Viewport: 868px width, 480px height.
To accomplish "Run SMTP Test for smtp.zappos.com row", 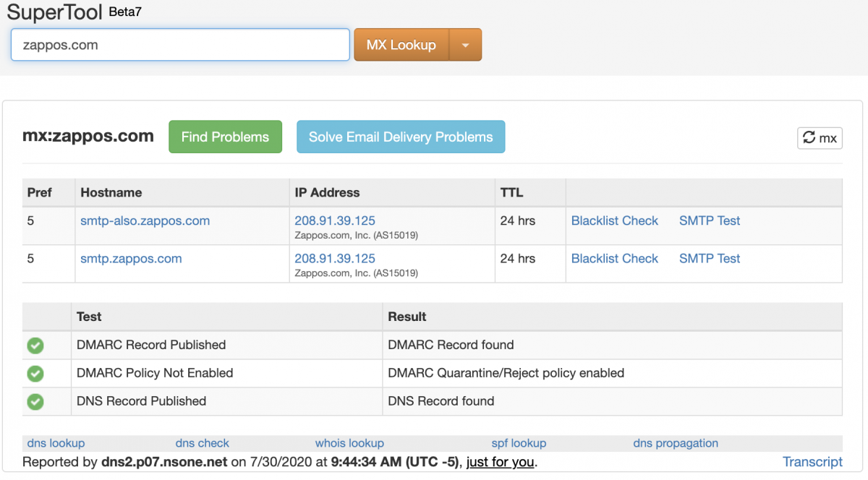I will click(710, 258).
